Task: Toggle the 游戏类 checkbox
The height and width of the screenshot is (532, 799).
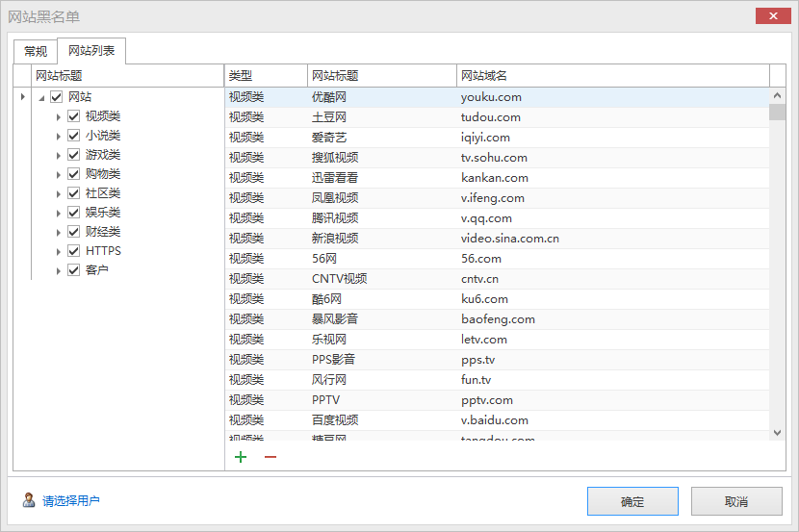Action: click(x=73, y=155)
